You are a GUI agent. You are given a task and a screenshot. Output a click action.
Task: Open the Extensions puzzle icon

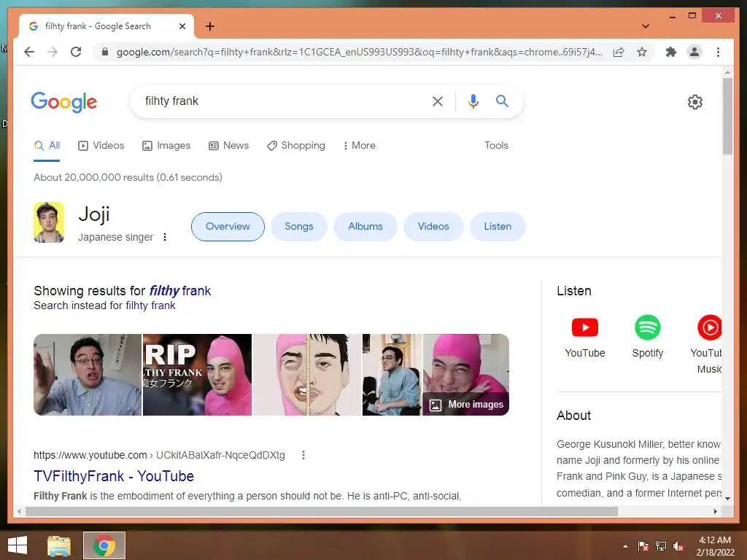coord(671,52)
